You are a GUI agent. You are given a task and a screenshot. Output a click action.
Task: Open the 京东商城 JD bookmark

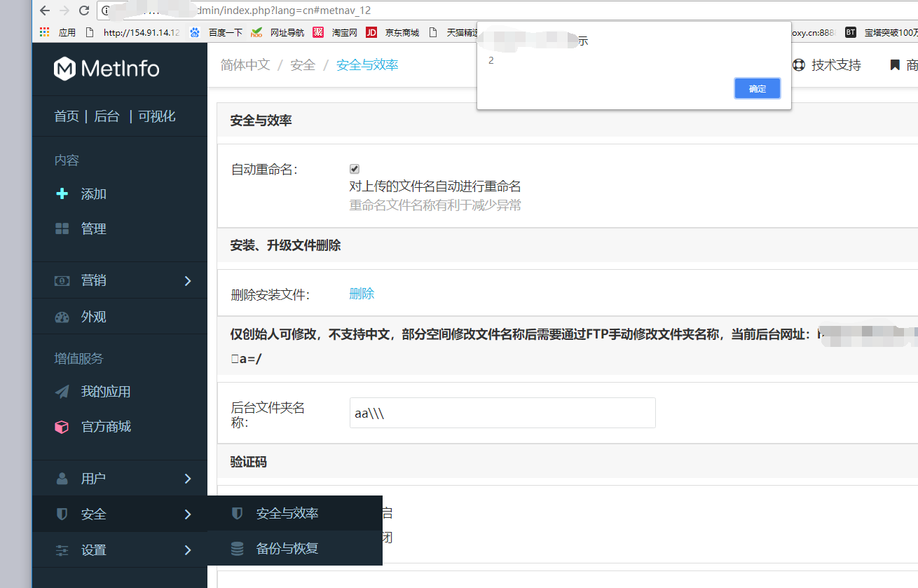point(392,32)
